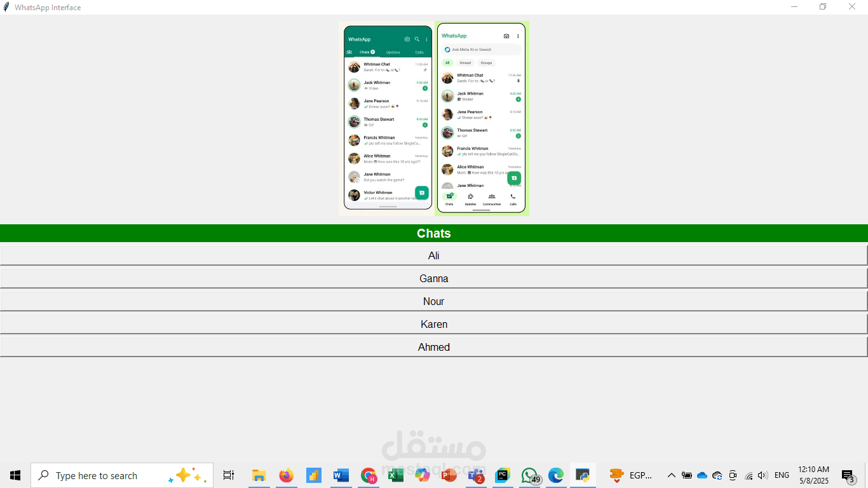The width and height of the screenshot is (868, 488).
Task: Open Microsoft Teams from the taskbar
Action: (x=476, y=475)
